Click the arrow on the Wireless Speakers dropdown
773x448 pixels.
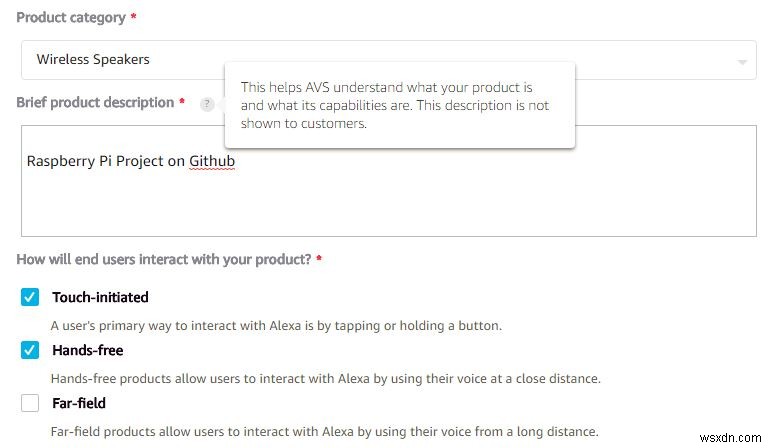742,61
